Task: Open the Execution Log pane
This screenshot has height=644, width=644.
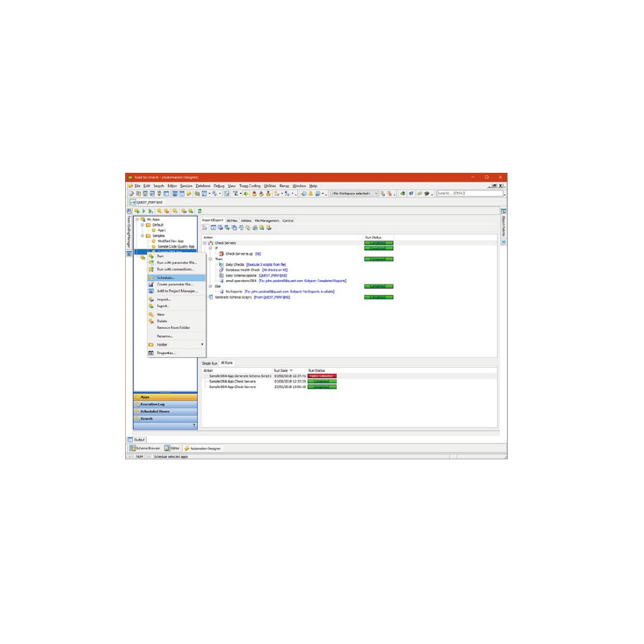Action: pyautogui.click(x=165, y=404)
